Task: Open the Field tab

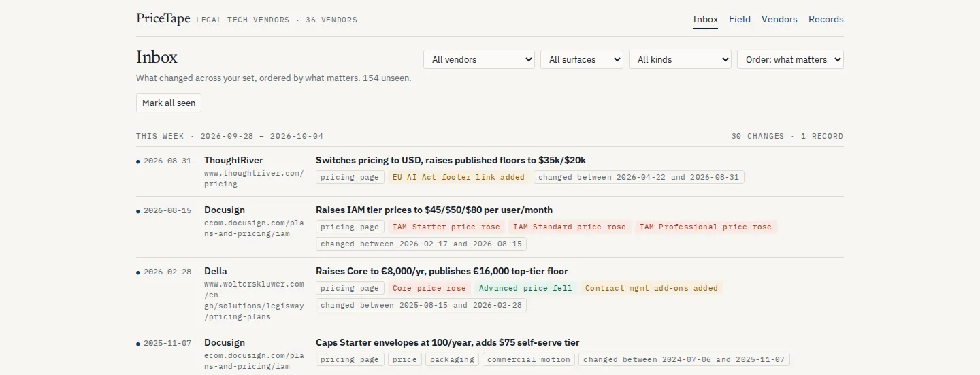Action: point(740,19)
